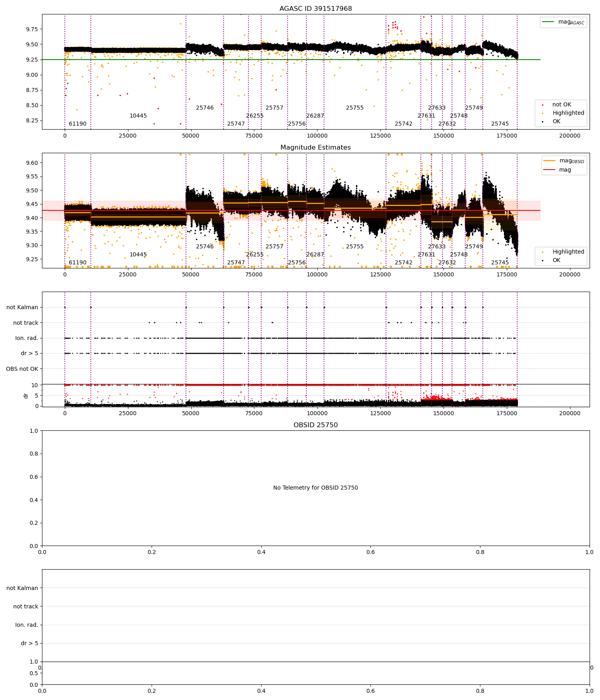Viewport: 600px width, 700px height.
Task: Click the 'not OK' legend entry in the top plot
Action: pos(562,105)
